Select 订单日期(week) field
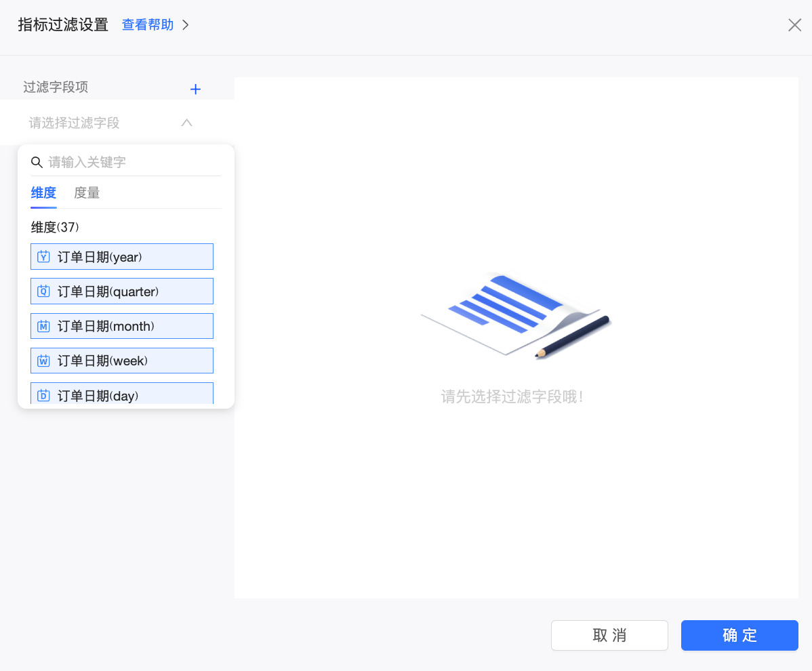This screenshot has height=671, width=812. coord(122,361)
